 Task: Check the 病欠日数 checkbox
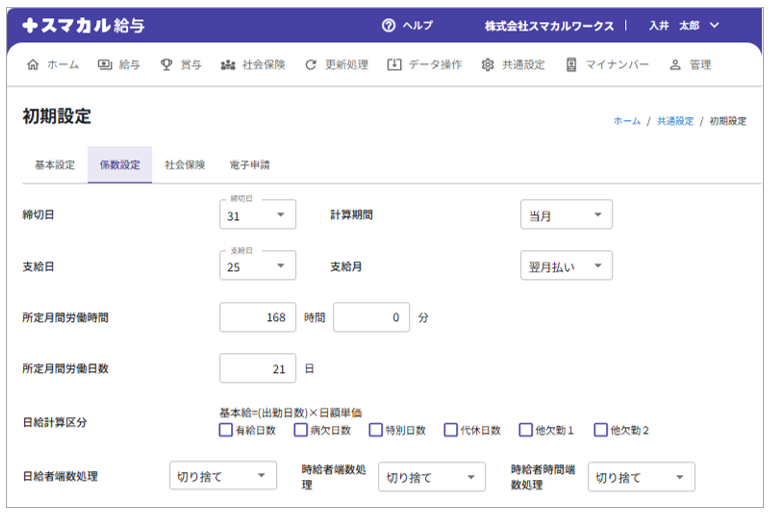coord(300,430)
